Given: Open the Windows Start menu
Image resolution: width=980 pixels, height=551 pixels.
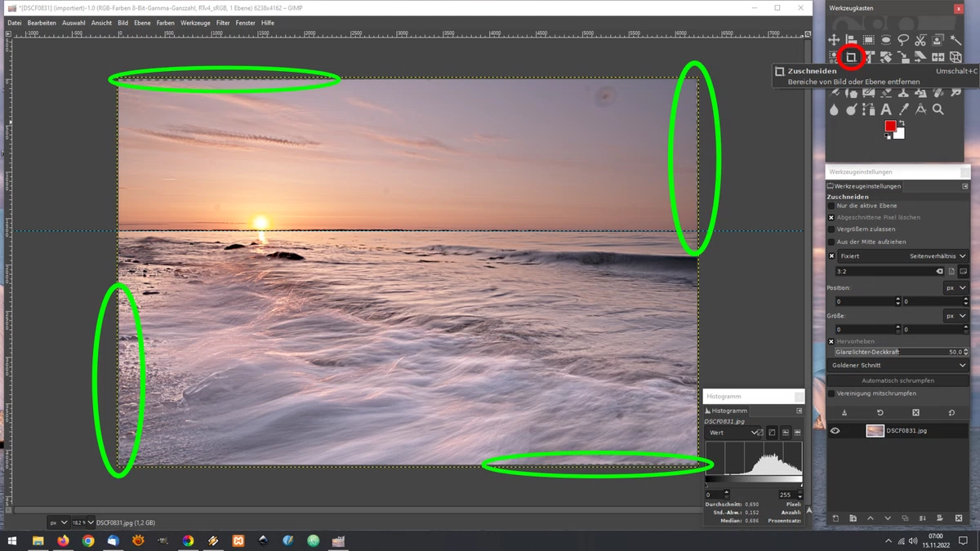Looking at the screenshot, I should pyautogui.click(x=12, y=540).
